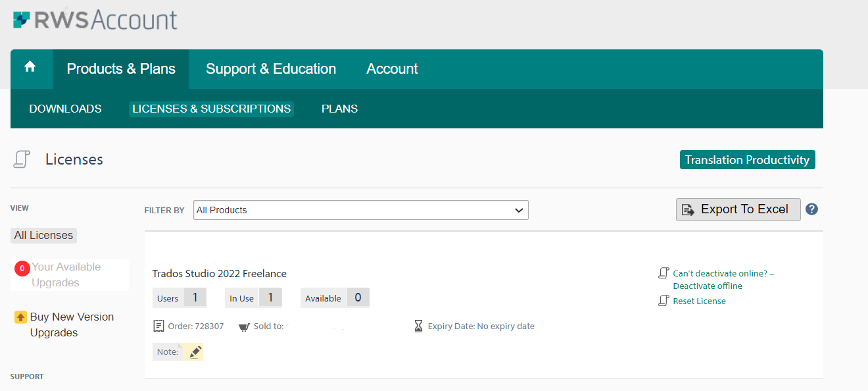The width and height of the screenshot is (868, 391).
Task: Select the All Licenses view
Action: pyautogui.click(x=43, y=236)
